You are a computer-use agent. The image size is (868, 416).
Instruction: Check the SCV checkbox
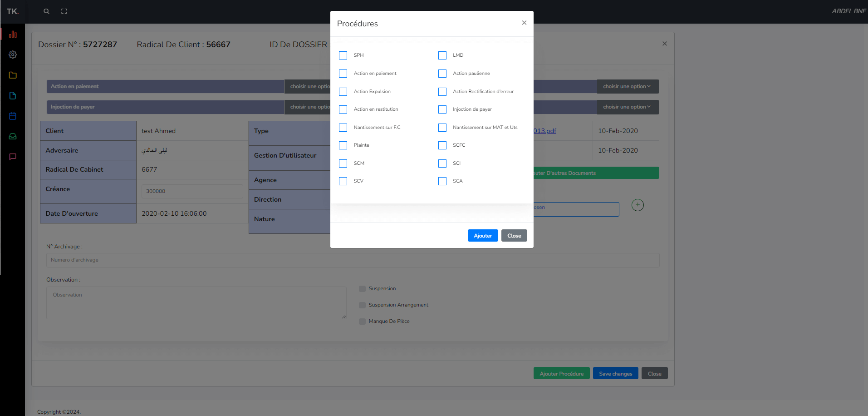(x=343, y=181)
